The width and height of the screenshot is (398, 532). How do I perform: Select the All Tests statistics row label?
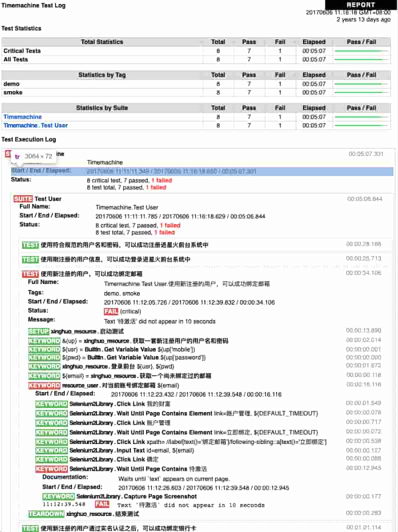pos(15,59)
